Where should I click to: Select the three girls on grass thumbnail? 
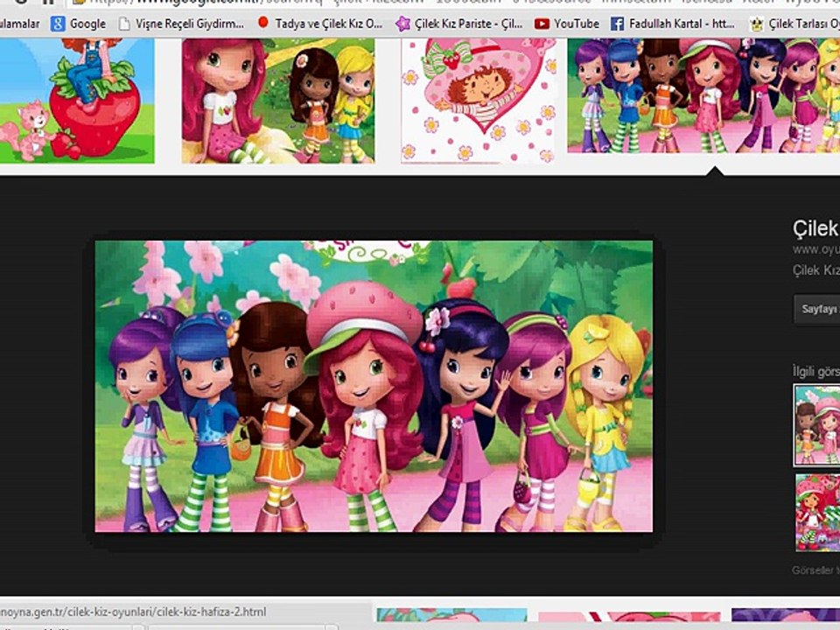[278, 101]
